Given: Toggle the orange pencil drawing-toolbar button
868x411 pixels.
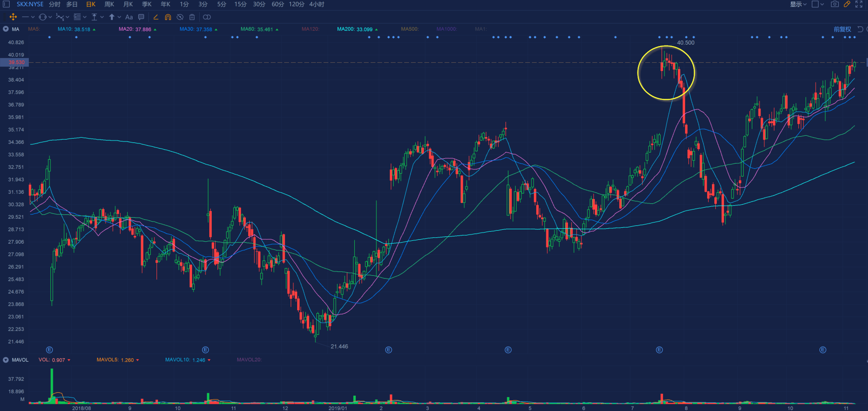Looking at the screenshot, I should (847, 4).
